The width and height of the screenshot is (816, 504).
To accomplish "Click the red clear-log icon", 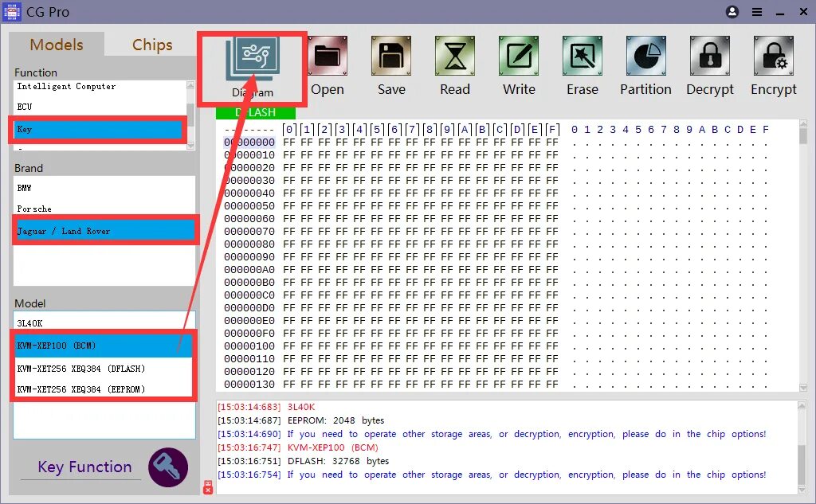I will click(x=208, y=487).
